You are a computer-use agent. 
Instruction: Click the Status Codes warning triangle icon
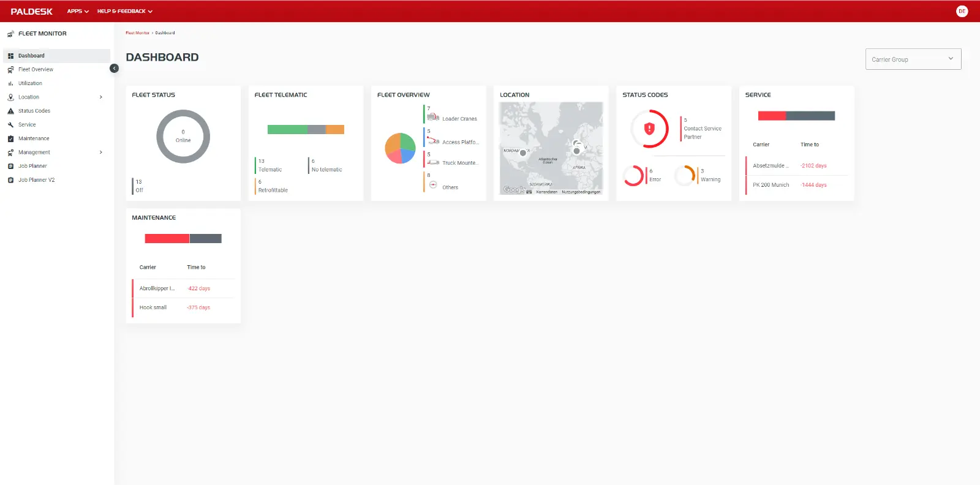coord(10,111)
